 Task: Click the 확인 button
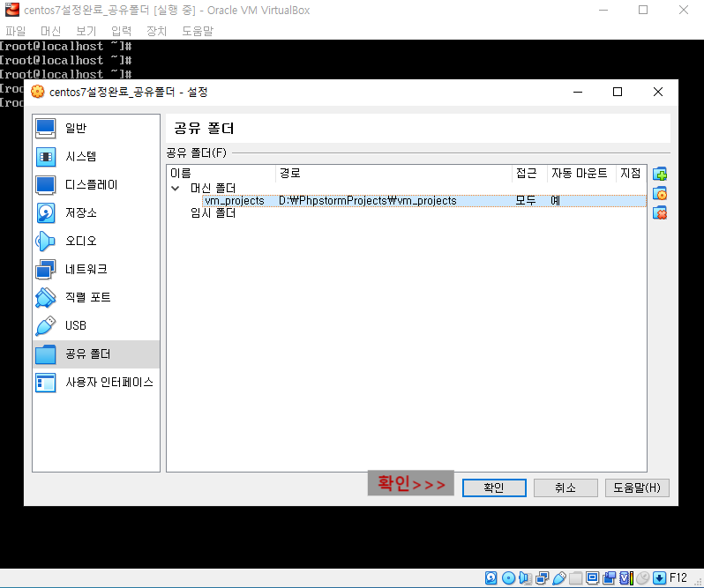(x=494, y=488)
